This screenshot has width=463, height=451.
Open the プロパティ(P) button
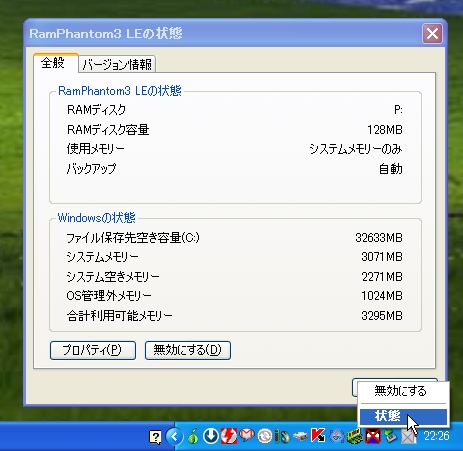pos(93,350)
